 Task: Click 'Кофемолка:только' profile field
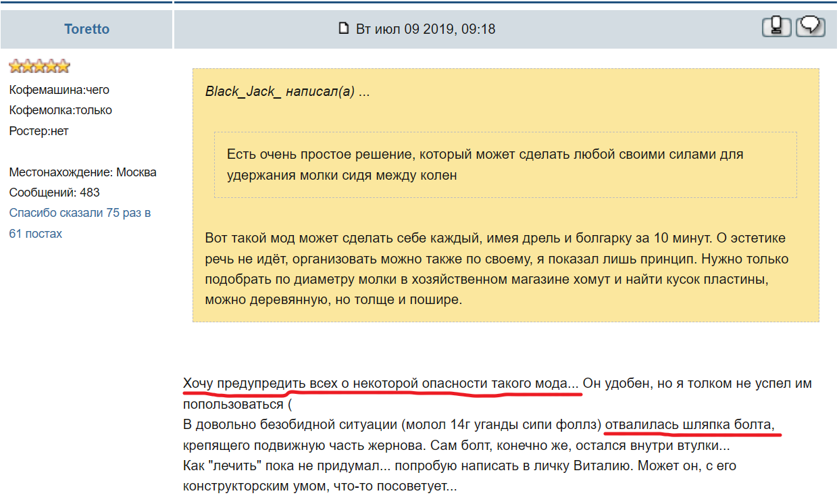(61, 110)
